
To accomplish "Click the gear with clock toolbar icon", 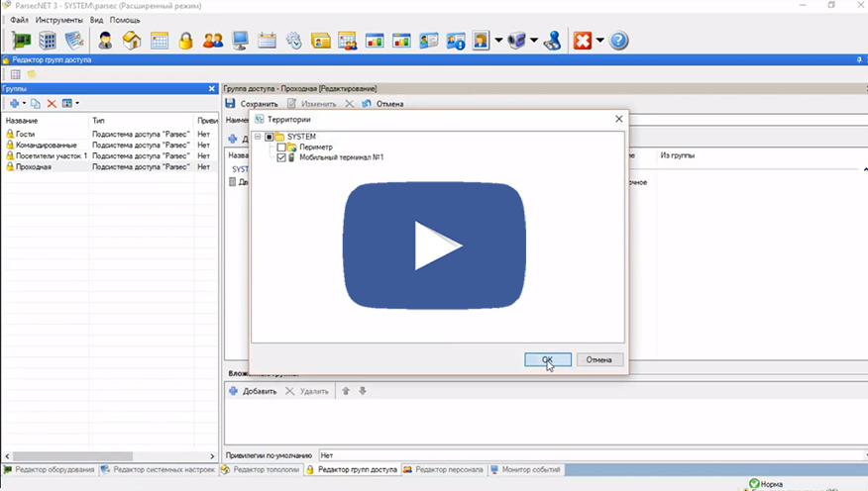I will point(294,41).
